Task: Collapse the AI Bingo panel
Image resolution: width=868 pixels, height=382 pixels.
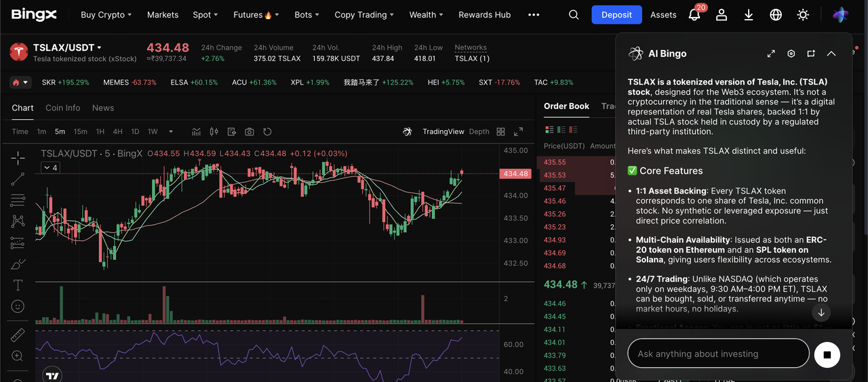Action: coord(831,54)
